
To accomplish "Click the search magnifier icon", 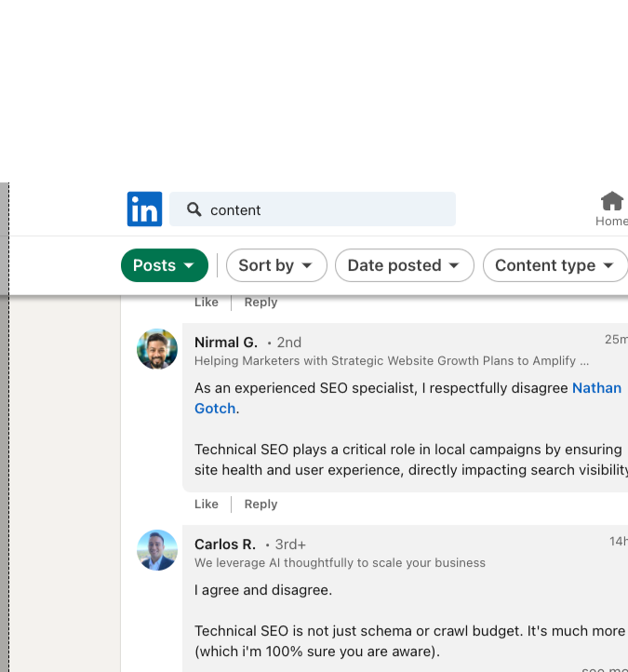I will tap(194, 209).
